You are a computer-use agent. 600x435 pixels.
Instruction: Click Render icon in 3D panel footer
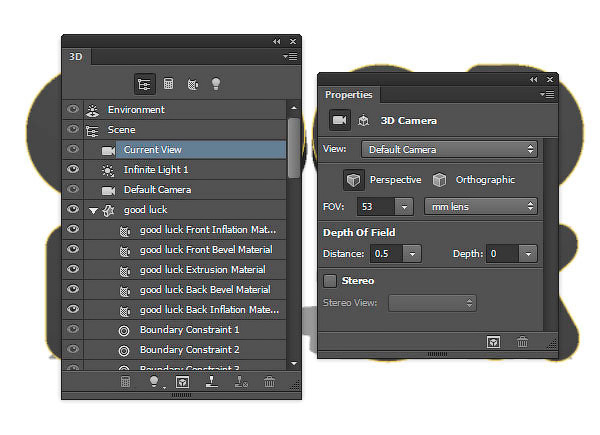coord(183,382)
